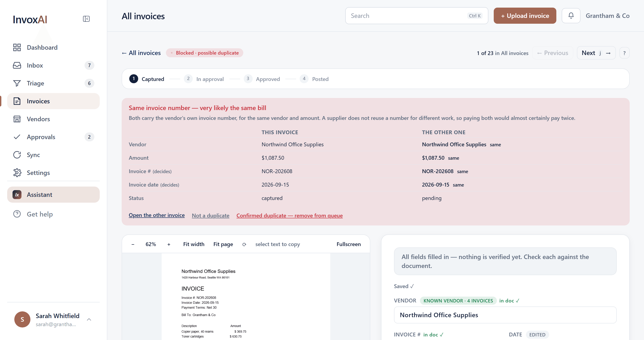Focus the Search field
Screen dimensions: 644x340
(417, 15)
